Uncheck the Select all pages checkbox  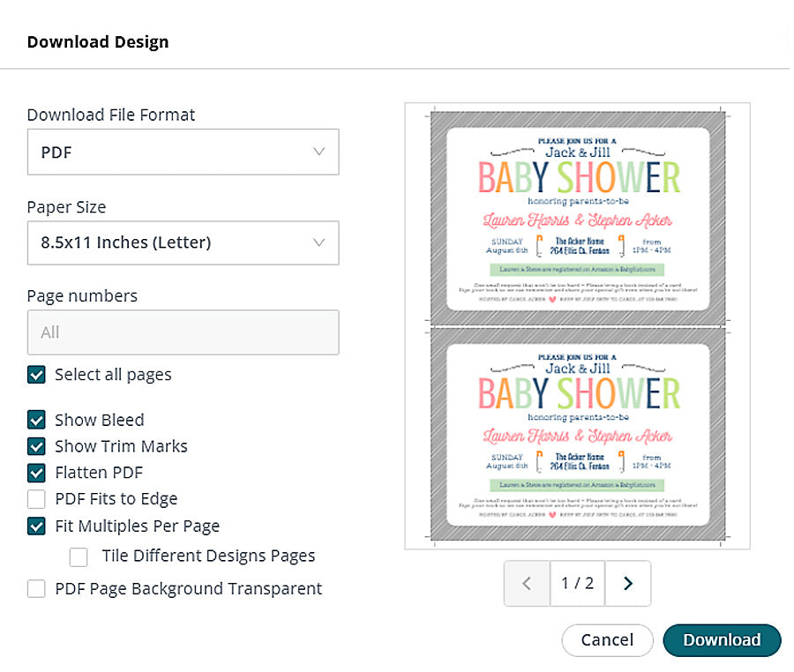[x=36, y=375]
